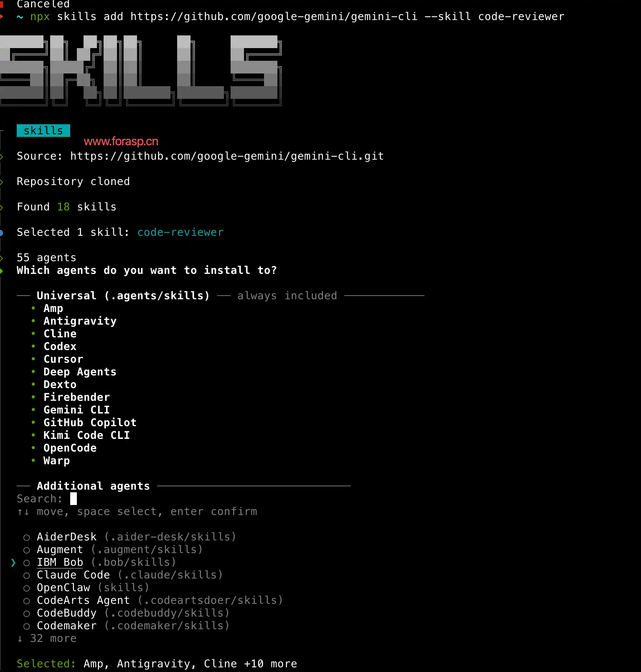Click the underlined IBM Bob label
The width and height of the screenshot is (641, 672).
(x=60, y=562)
